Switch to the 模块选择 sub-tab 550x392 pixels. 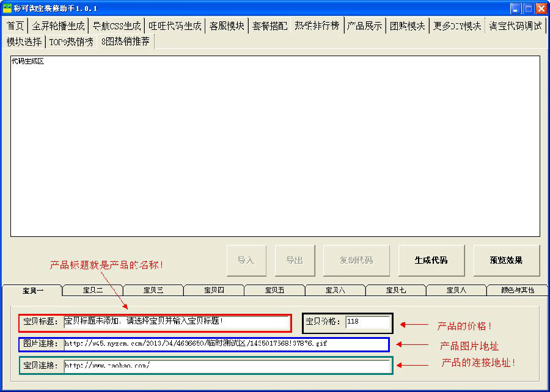coord(24,42)
